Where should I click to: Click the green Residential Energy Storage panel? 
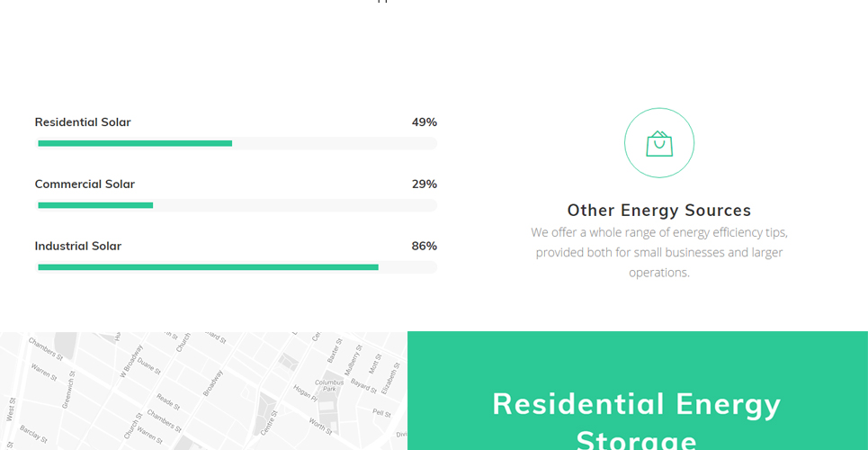point(637,391)
